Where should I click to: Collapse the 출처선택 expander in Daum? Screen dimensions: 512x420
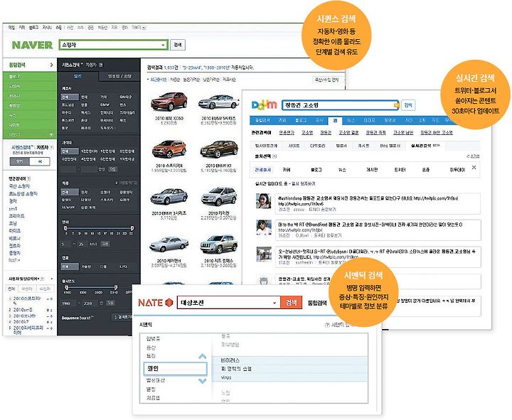pyautogui.click(x=274, y=156)
